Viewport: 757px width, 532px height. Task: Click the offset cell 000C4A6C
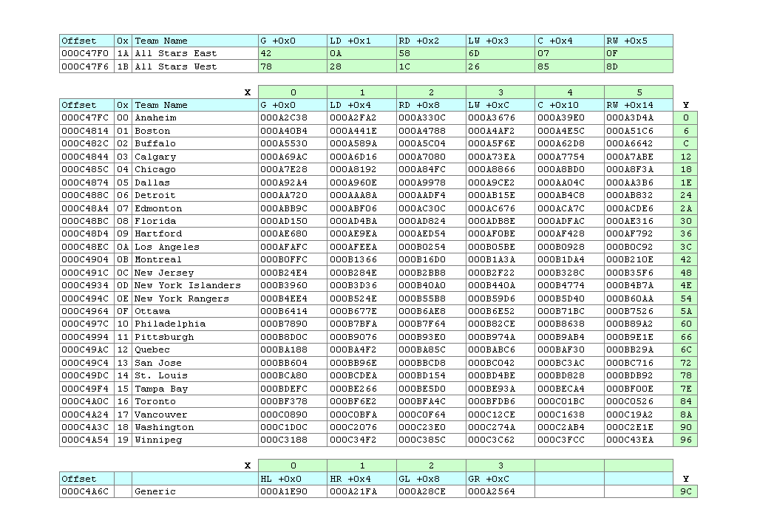tap(86, 491)
